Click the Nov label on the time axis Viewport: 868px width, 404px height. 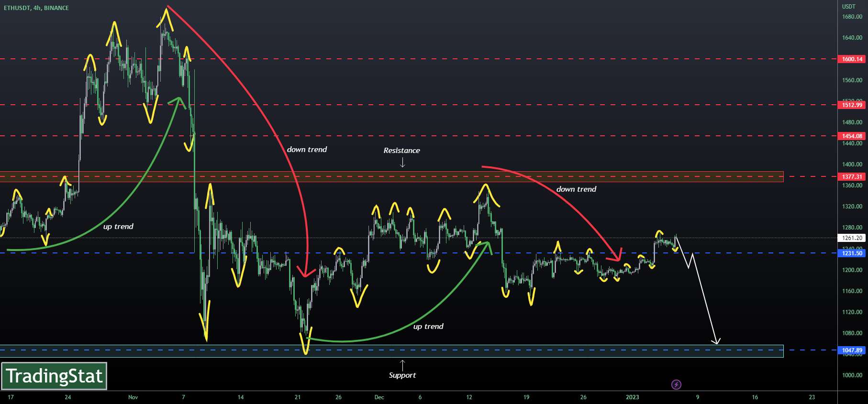tap(133, 397)
